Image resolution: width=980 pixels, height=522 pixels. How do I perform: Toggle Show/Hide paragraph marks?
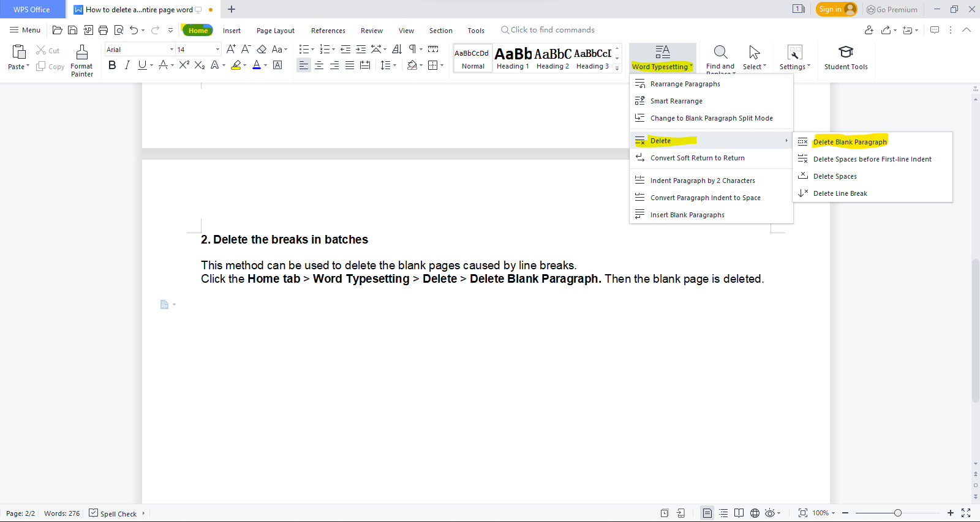click(x=413, y=49)
